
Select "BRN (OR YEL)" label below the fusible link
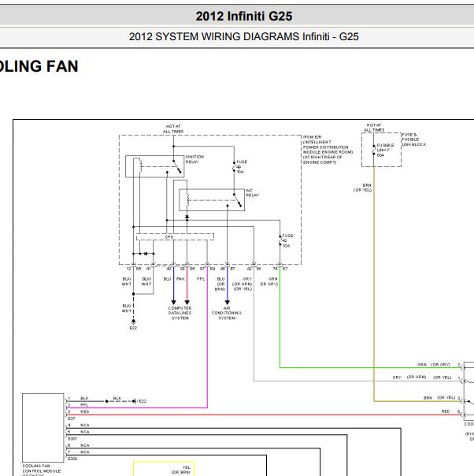click(x=363, y=188)
